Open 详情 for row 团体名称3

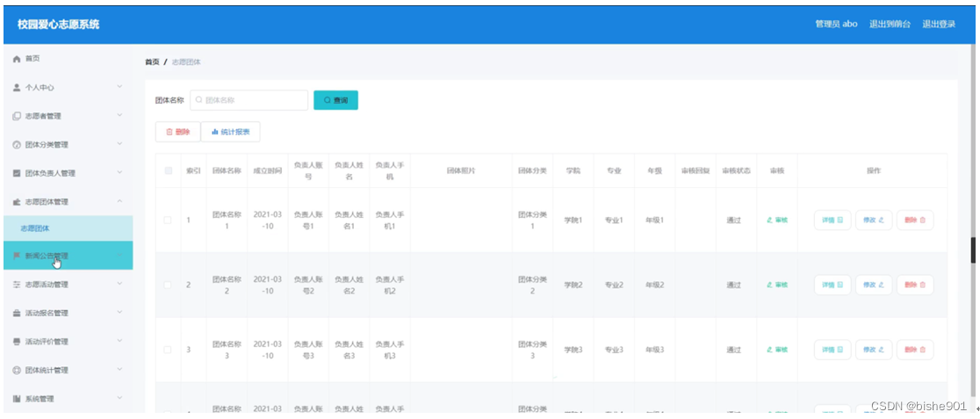(832, 350)
